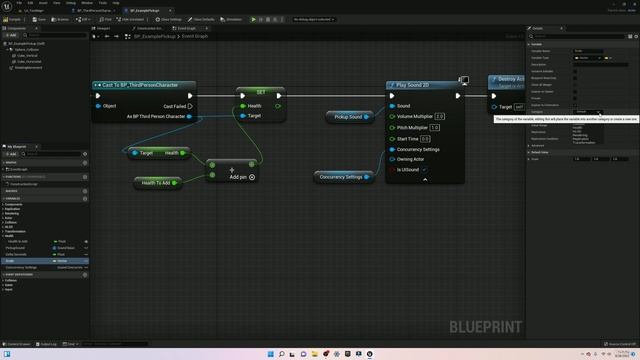Open the Content Drawer
This screenshot has height=360, width=640.
coord(16,344)
